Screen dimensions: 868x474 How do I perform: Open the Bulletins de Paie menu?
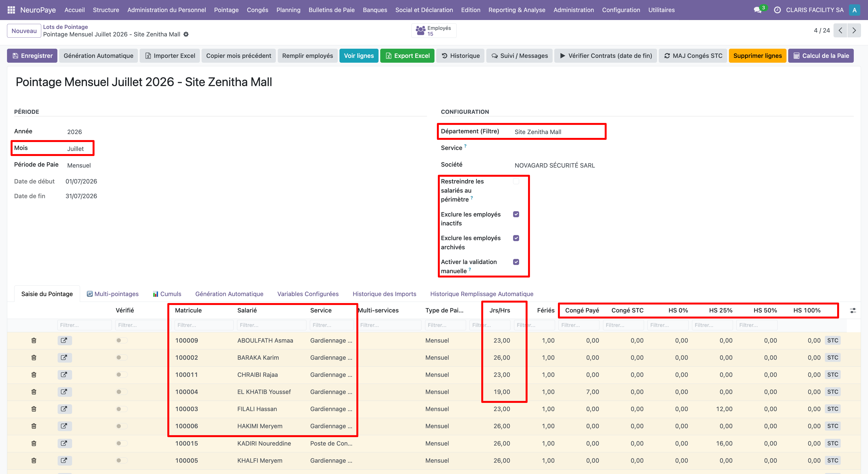click(x=332, y=10)
